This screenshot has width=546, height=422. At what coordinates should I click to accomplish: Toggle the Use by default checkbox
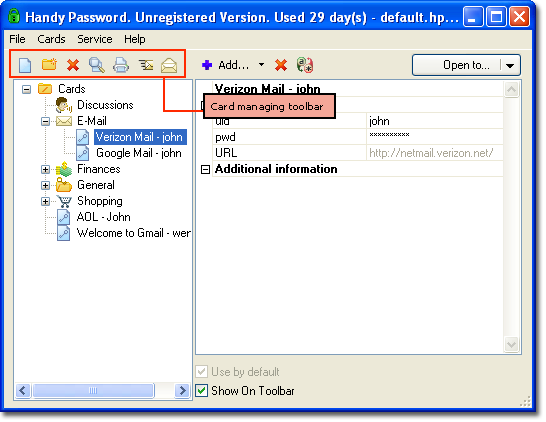click(x=202, y=372)
